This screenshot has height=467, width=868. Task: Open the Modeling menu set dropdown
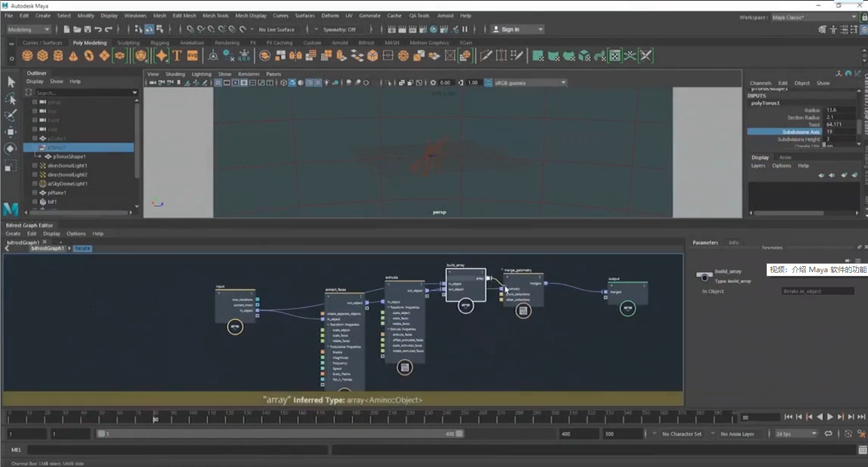(x=28, y=29)
